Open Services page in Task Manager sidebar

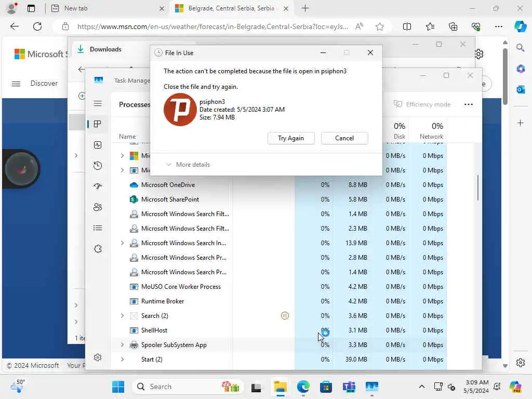pos(98,249)
